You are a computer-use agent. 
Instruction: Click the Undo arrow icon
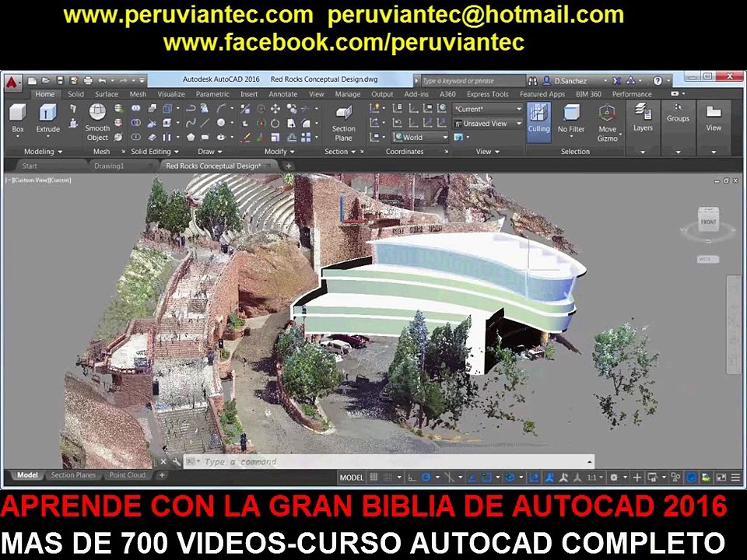tap(102, 80)
